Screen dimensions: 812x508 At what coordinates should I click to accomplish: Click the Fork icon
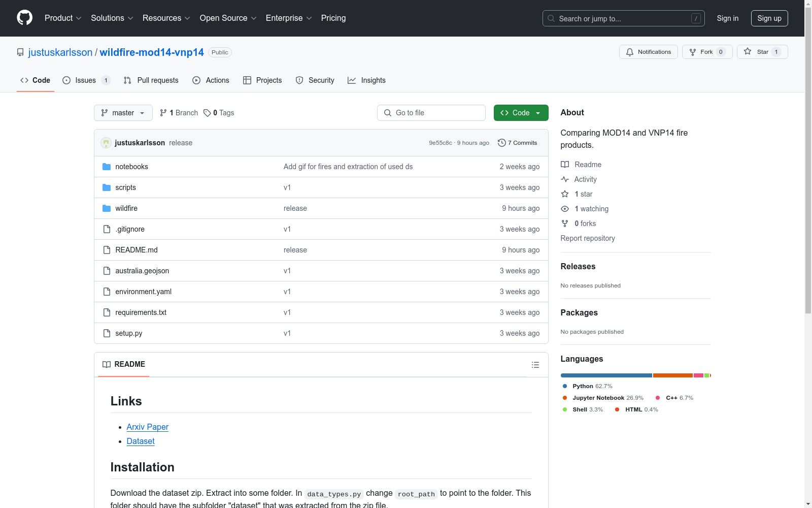click(x=693, y=52)
